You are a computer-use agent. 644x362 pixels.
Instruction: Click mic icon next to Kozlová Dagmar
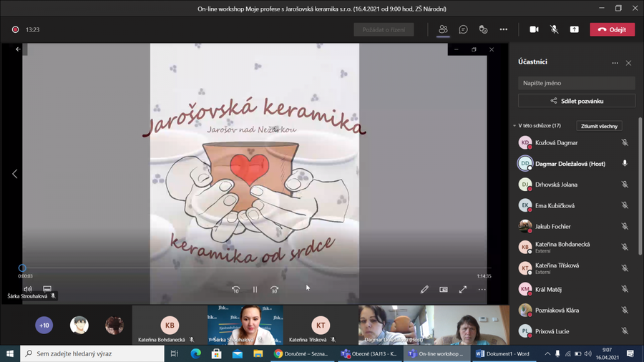[x=625, y=142]
